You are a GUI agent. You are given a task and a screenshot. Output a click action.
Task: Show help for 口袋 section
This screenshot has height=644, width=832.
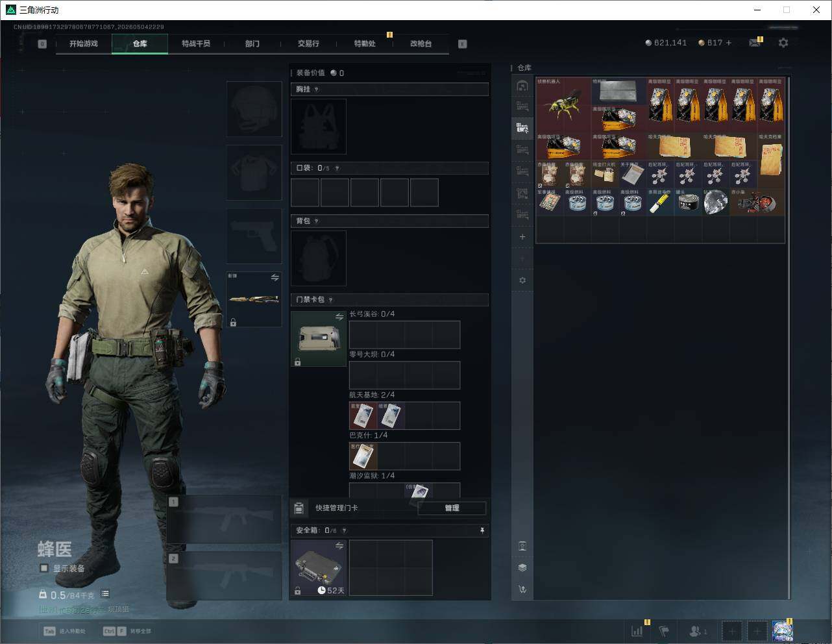tap(337, 168)
